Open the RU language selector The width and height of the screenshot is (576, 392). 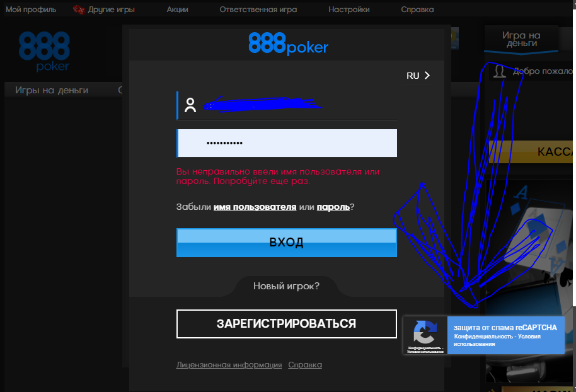(x=418, y=76)
